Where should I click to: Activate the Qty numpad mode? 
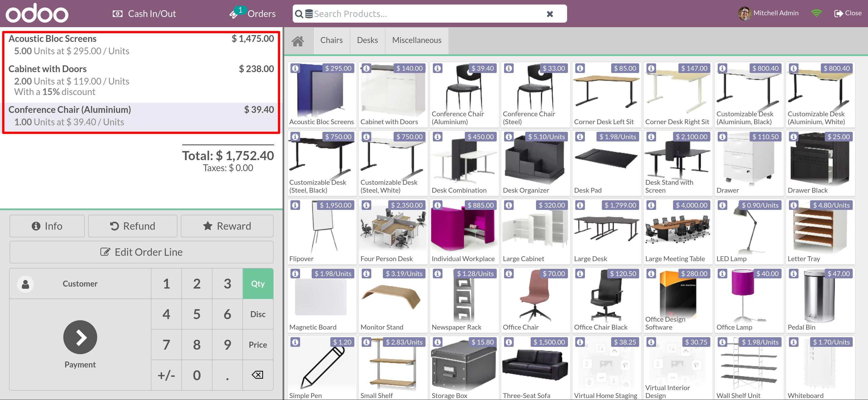(x=258, y=284)
